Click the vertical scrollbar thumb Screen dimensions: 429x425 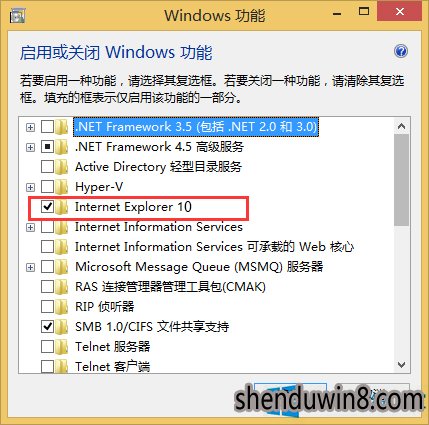[401, 180]
